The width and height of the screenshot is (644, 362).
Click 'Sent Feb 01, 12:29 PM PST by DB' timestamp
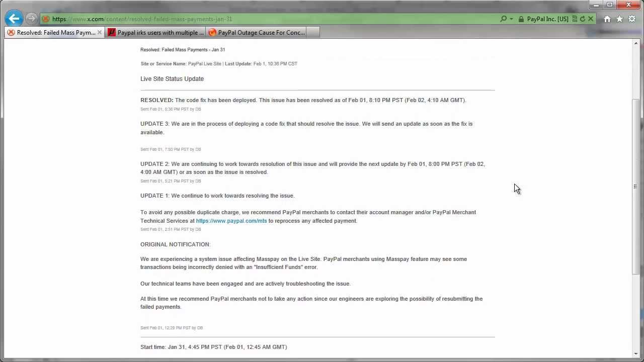[172, 328]
